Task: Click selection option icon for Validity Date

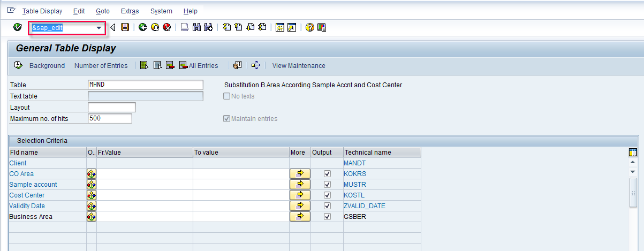Action: (92, 206)
